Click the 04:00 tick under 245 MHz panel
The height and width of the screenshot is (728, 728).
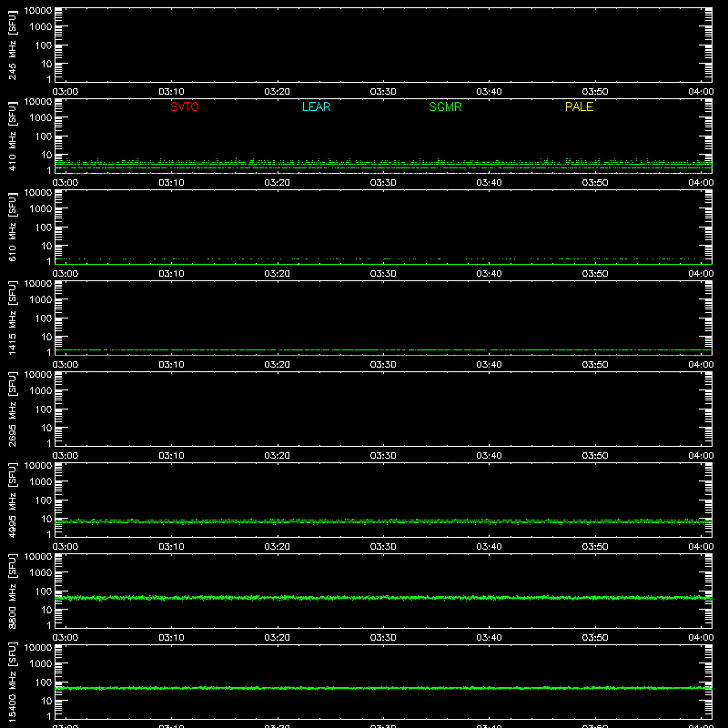[701, 92]
